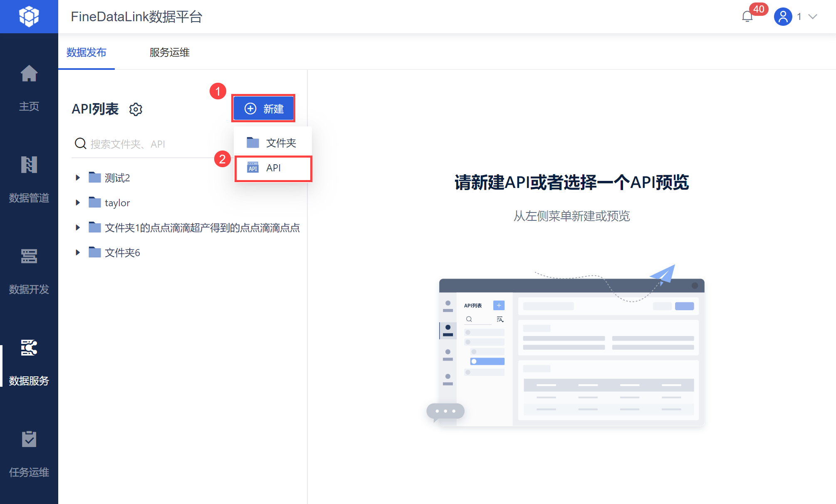The width and height of the screenshot is (836, 504).
Task: Switch to 服务运维 tab
Action: click(169, 52)
